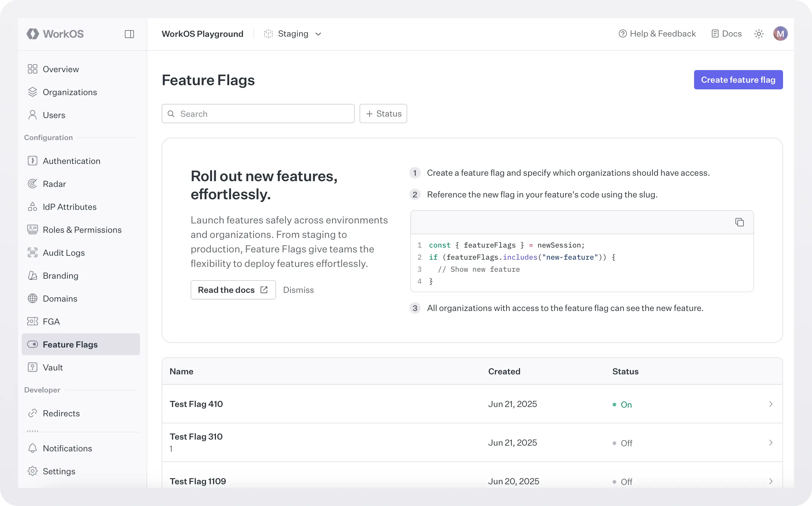Viewport: 812px width, 506px height.
Task: Click the Name column header
Action: [181, 371]
